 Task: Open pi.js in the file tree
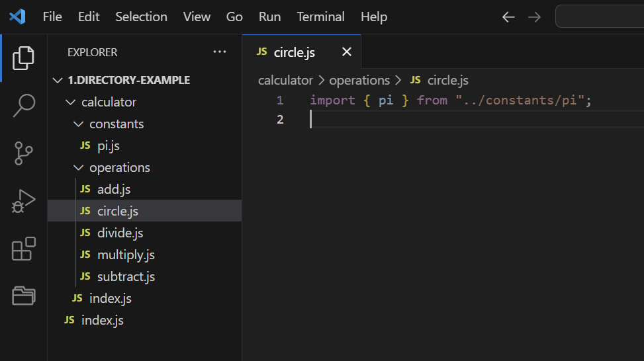coord(144,145)
